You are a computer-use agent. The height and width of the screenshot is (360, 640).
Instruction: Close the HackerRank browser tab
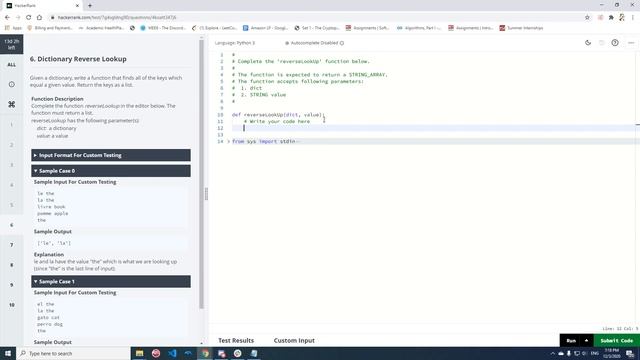click(78, 5)
